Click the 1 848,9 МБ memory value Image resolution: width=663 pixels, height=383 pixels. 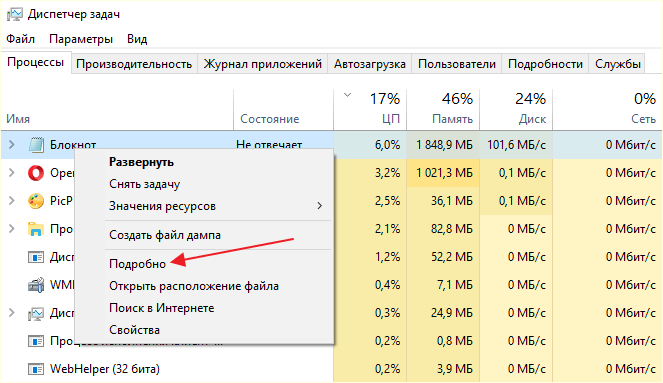pyautogui.click(x=444, y=145)
